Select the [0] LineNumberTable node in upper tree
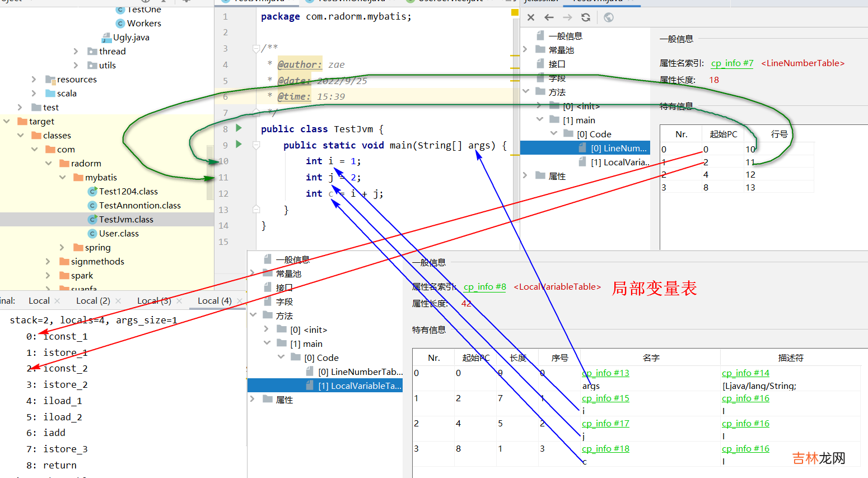This screenshot has width=868, height=478. [x=619, y=148]
